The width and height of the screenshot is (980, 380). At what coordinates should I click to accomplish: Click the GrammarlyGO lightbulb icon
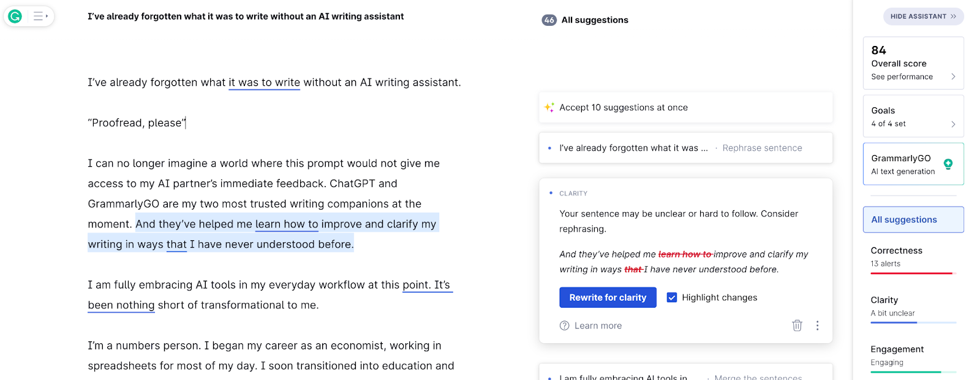coord(948,164)
